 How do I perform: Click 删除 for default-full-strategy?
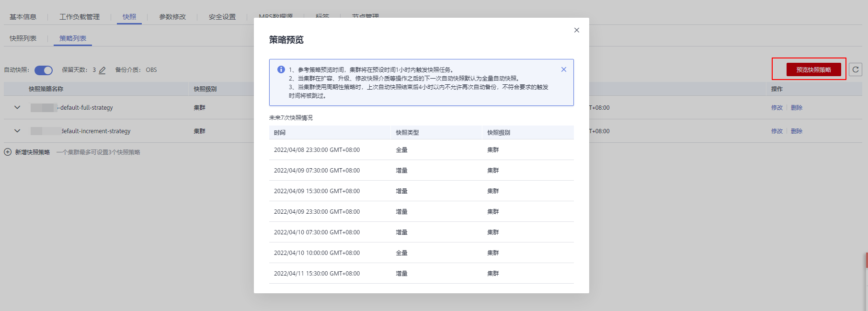coord(797,108)
